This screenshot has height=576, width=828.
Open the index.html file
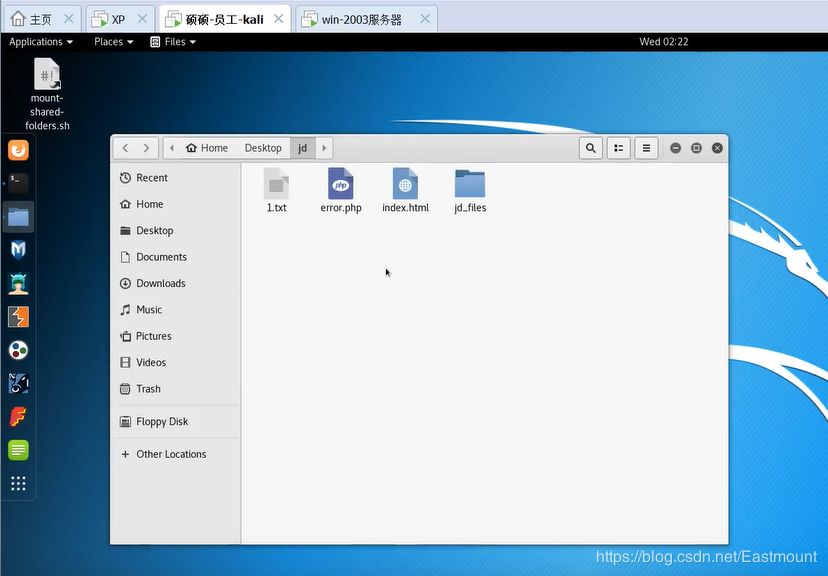pyautogui.click(x=405, y=190)
